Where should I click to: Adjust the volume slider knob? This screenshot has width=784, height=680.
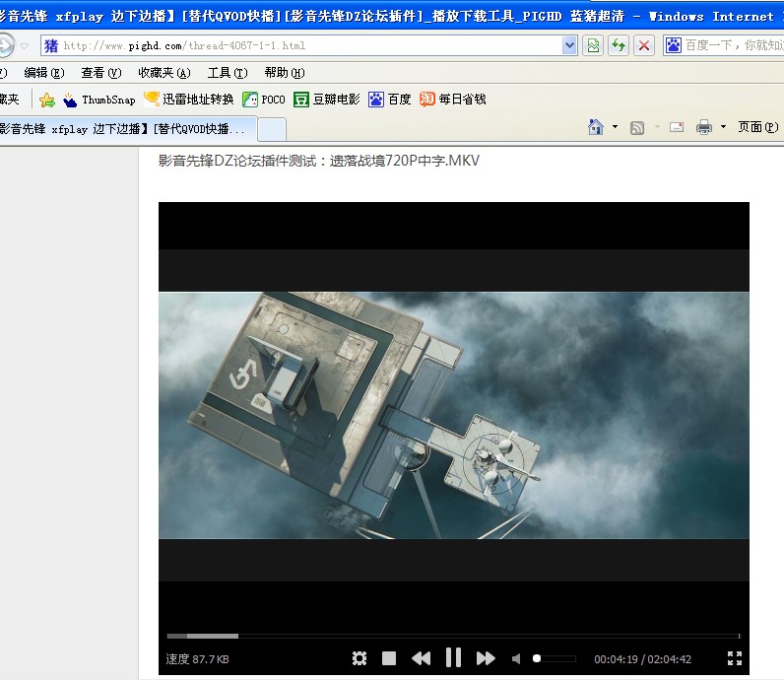click(x=537, y=658)
